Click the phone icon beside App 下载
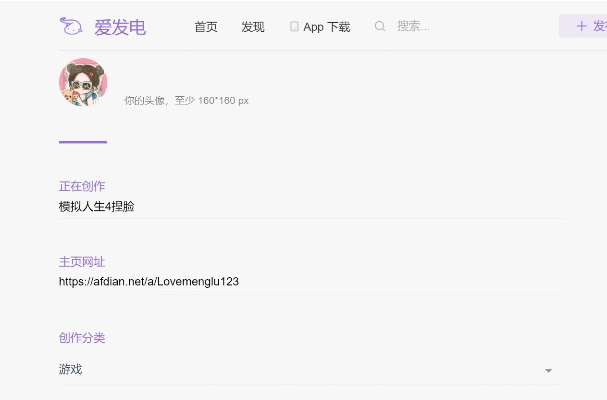Viewport: 607px width, 400px height. (x=294, y=27)
